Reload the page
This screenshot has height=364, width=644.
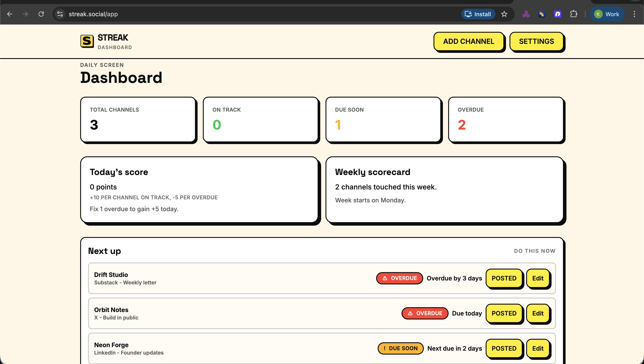click(x=41, y=14)
